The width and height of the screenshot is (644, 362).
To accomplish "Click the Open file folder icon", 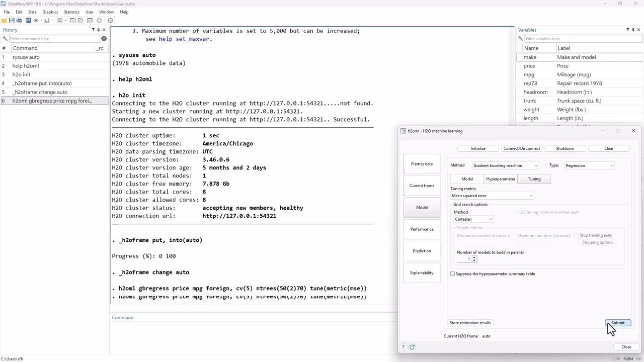I will point(4,21).
